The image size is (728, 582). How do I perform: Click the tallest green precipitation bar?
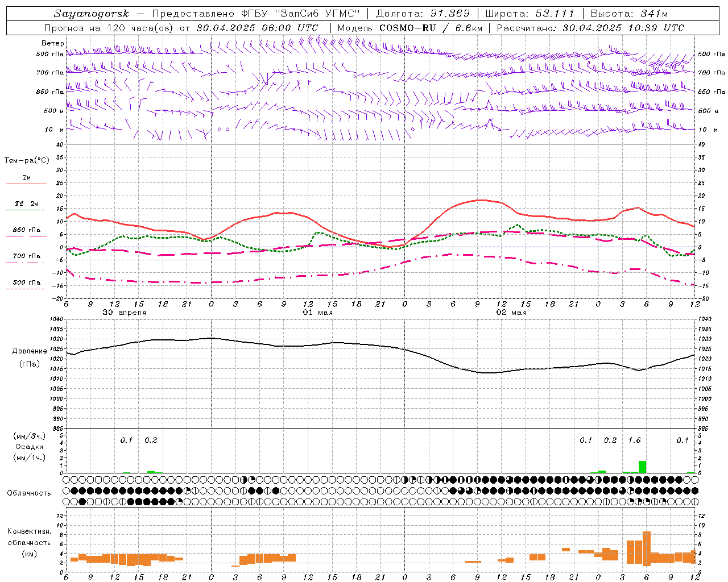click(642, 467)
